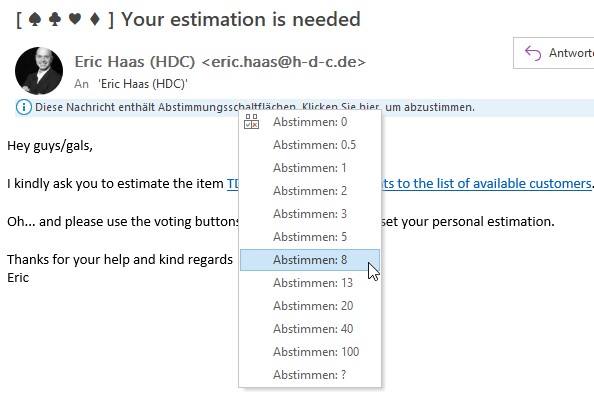Open the list of available customers link
594x419 pixels.
[x=486, y=184]
